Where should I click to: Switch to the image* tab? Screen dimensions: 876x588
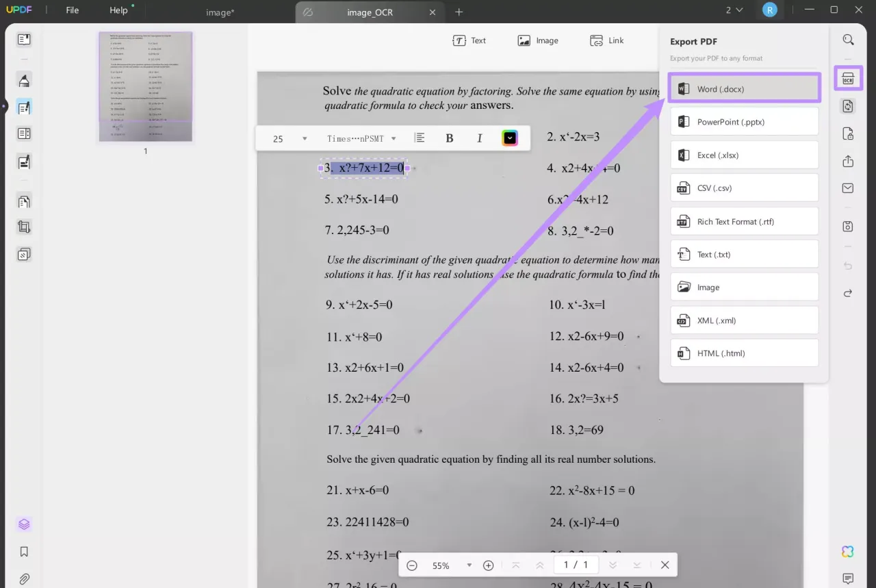pyautogui.click(x=220, y=12)
